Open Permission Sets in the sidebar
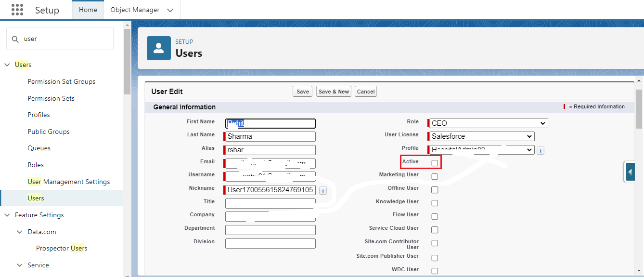644x277 pixels. pos(51,98)
